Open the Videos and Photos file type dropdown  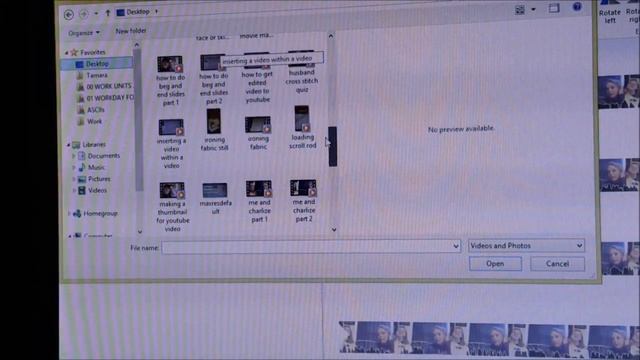pyautogui.click(x=527, y=246)
